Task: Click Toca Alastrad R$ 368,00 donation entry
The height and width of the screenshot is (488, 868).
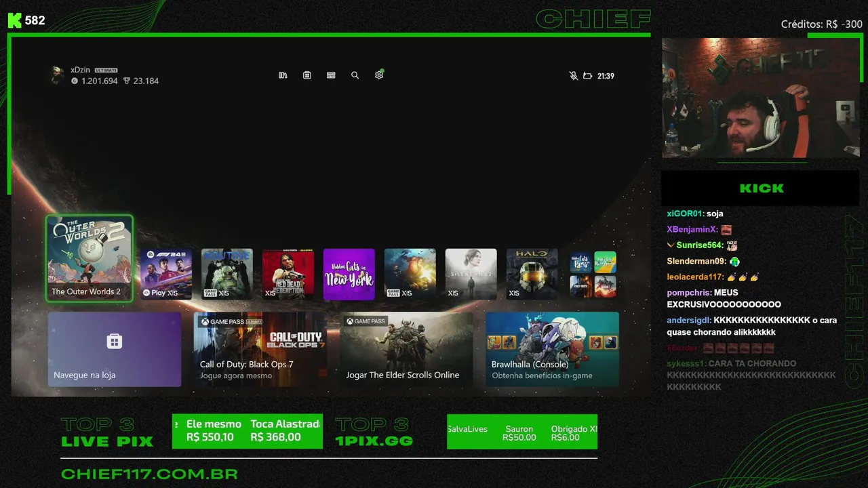Action: [285, 430]
